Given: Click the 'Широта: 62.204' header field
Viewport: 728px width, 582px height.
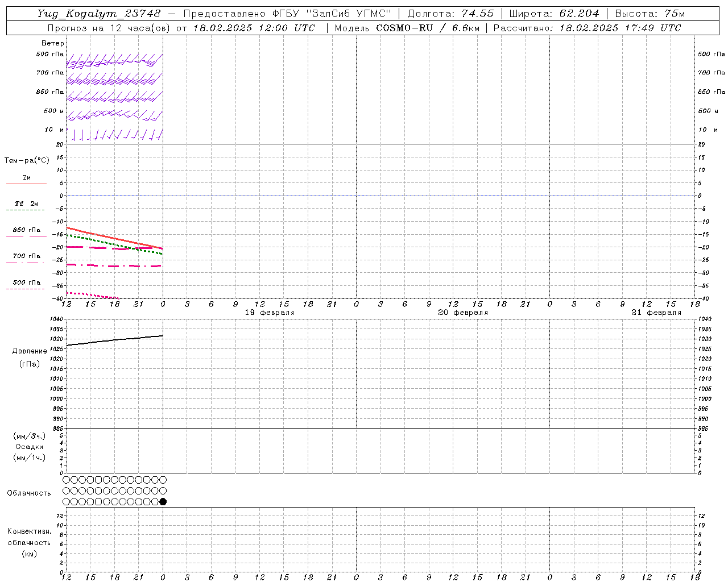Looking at the screenshot, I should click(x=554, y=14).
